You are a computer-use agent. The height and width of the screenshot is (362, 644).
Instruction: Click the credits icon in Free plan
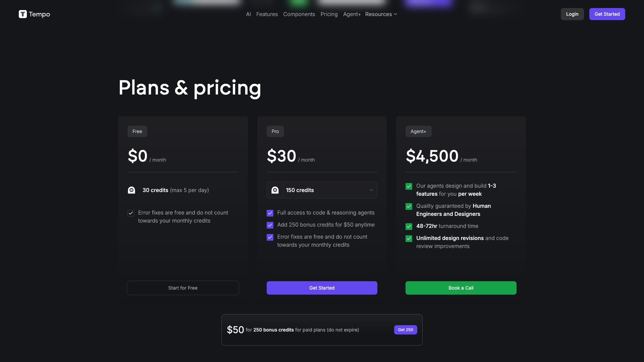click(x=131, y=190)
